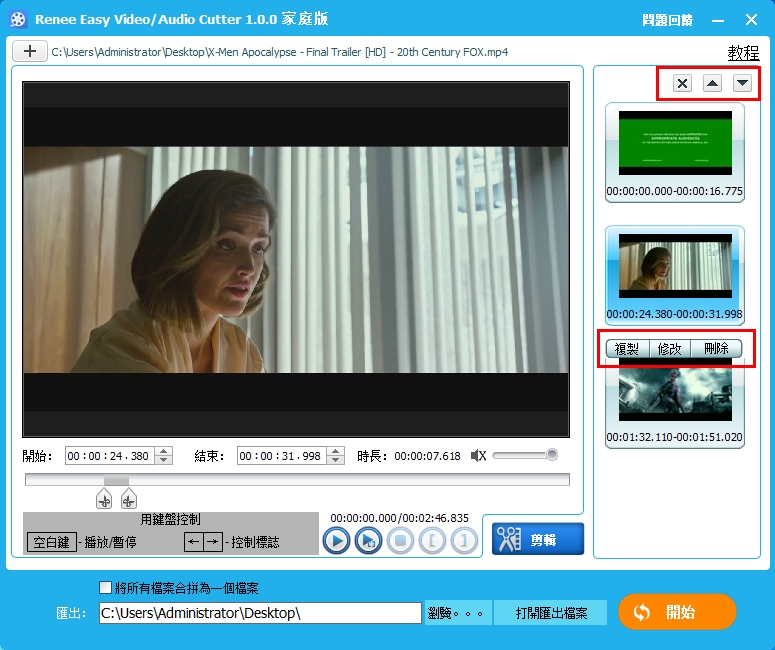775x650 pixels.
Task: Select the clip 00:00:24.380-00:00:31.998
Action: (x=675, y=275)
